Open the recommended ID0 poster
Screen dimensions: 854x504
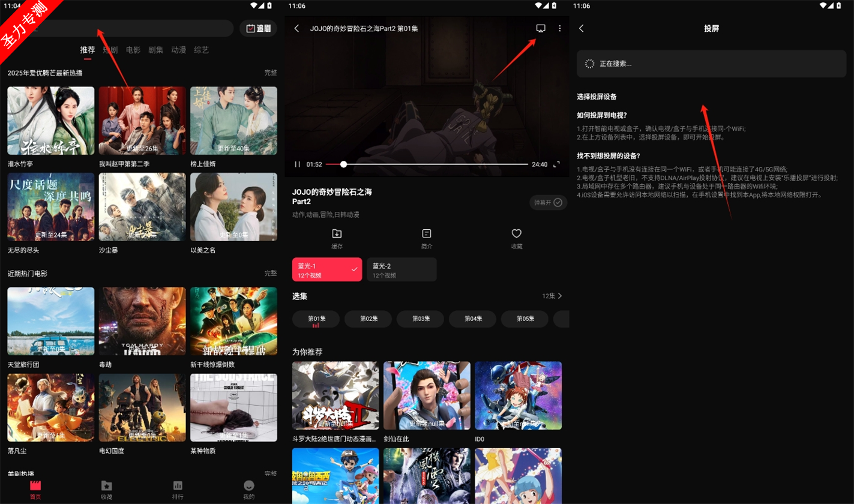[519, 395]
